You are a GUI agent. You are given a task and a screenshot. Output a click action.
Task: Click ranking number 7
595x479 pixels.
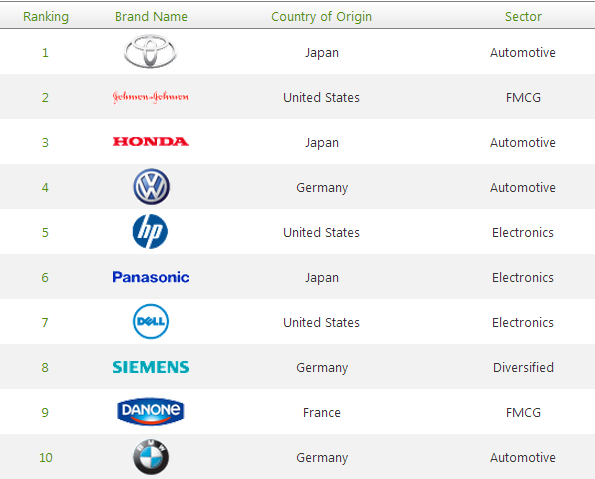pos(45,322)
